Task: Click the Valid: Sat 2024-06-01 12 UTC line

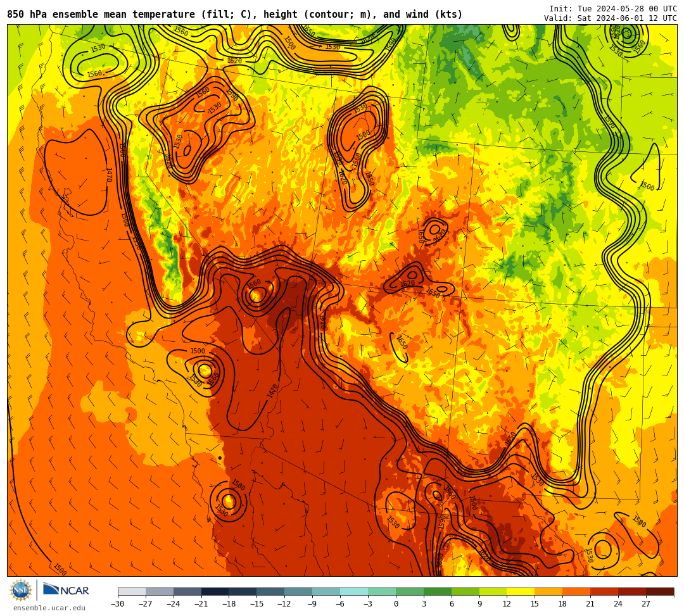Action: click(x=611, y=18)
